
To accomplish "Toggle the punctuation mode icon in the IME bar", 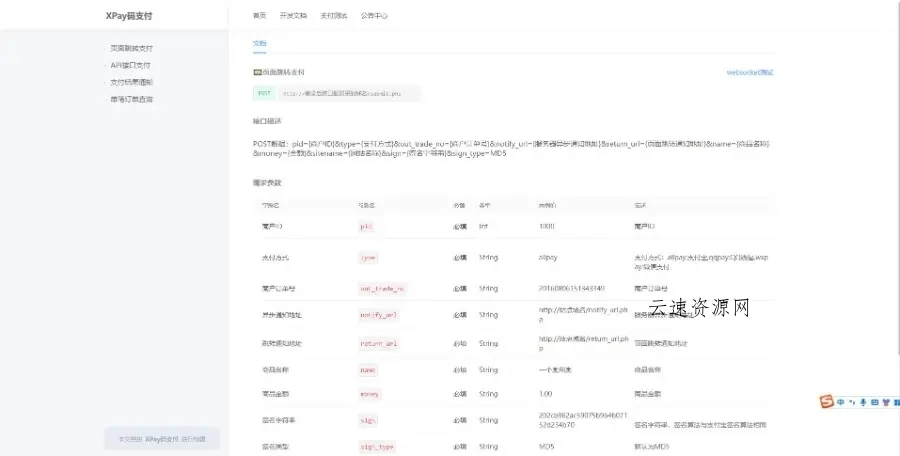I will [x=852, y=403].
